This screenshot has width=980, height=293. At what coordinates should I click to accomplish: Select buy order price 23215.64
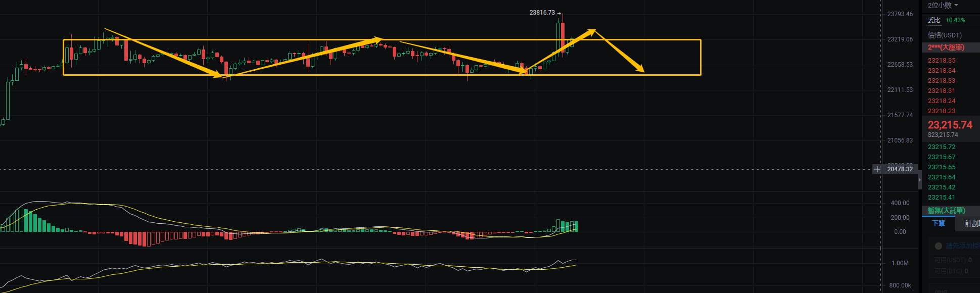[942, 177]
